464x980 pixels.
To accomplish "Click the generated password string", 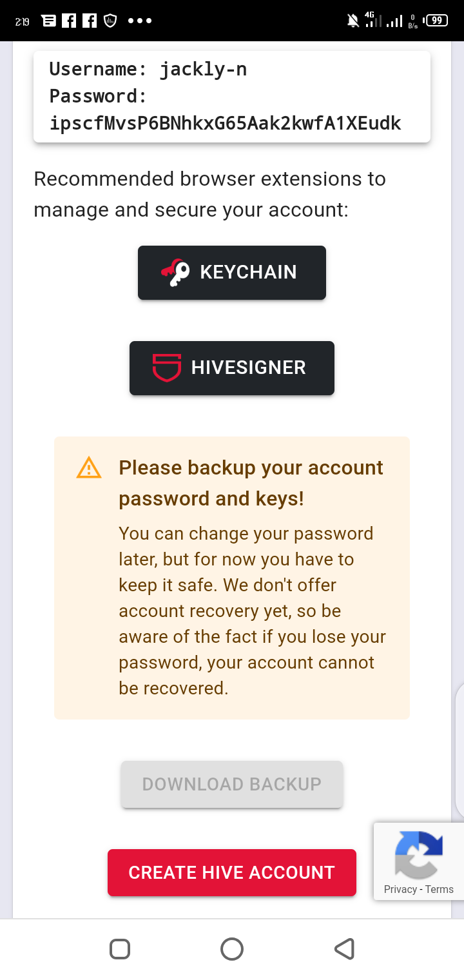I will coord(226,123).
